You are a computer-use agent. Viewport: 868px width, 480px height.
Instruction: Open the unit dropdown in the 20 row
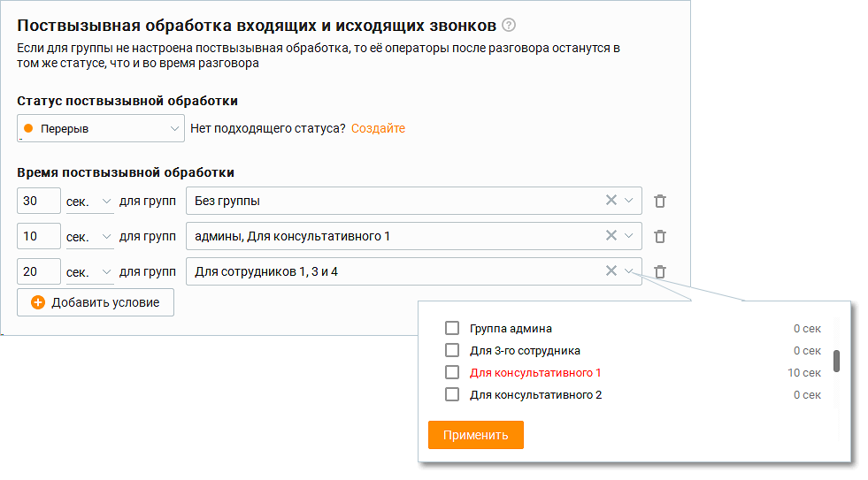[x=89, y=272]
